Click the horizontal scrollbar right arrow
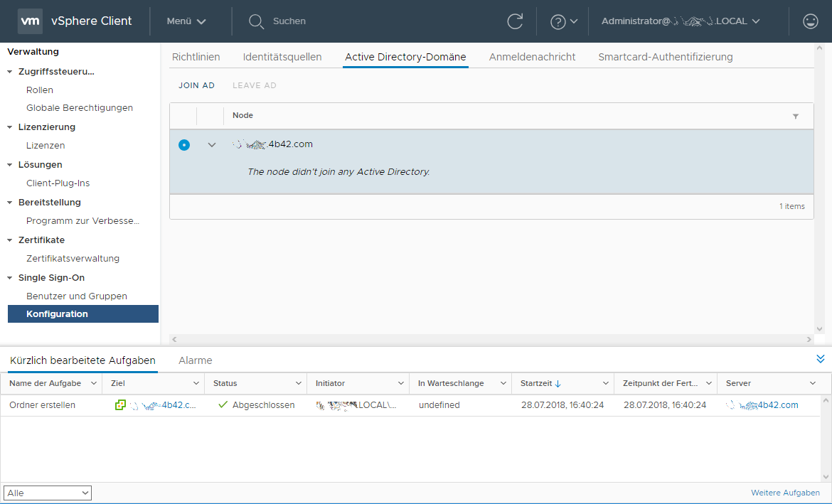 pos(809,339)
